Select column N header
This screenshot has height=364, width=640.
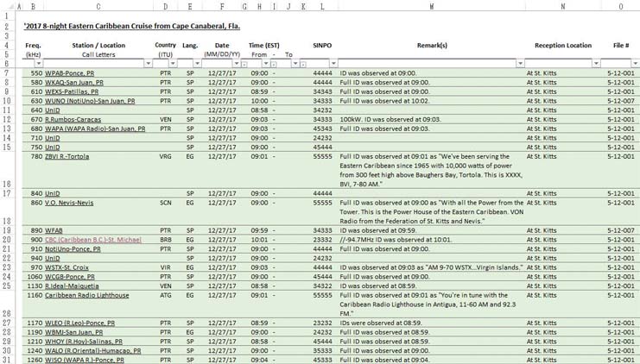click(x=563, y=6)
